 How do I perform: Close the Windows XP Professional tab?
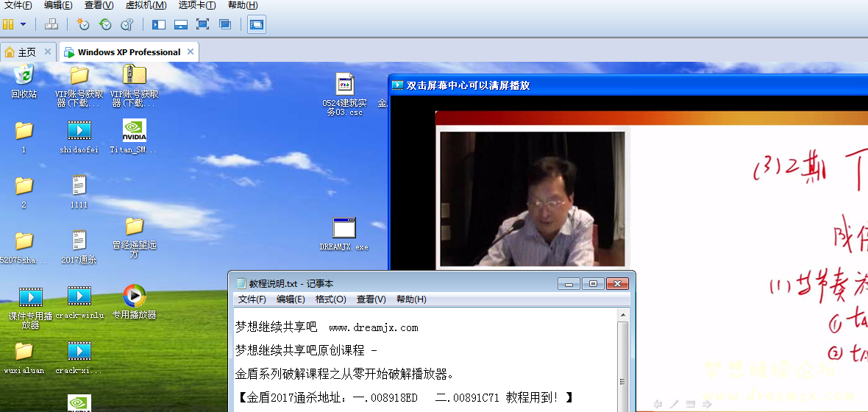190,51
